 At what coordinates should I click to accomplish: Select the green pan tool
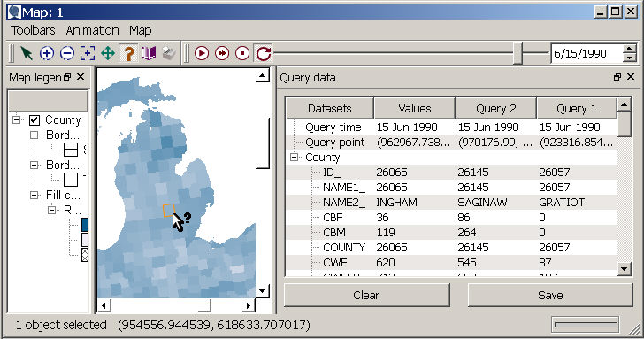click(x=108, y=53)
